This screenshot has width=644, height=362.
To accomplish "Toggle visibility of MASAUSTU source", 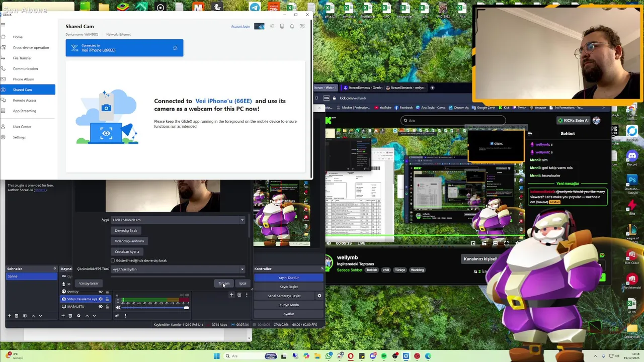I will tap(100, 307).
